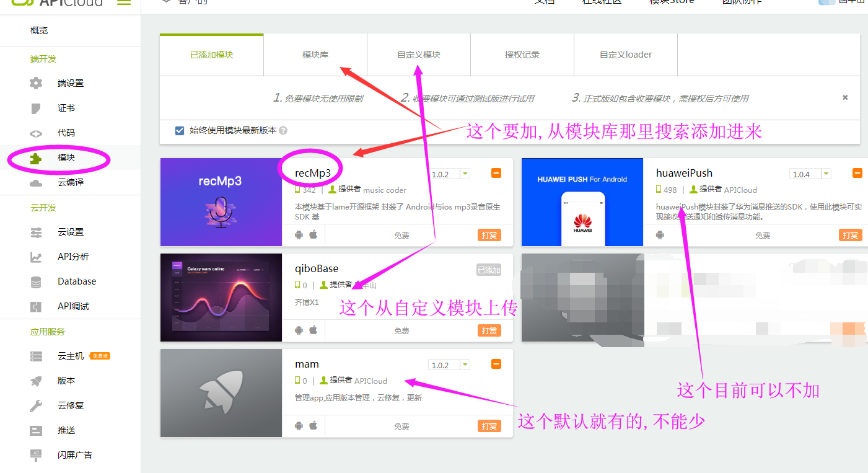Open 代码 code brackets icon
868x473 pixels.
point(37,133)
